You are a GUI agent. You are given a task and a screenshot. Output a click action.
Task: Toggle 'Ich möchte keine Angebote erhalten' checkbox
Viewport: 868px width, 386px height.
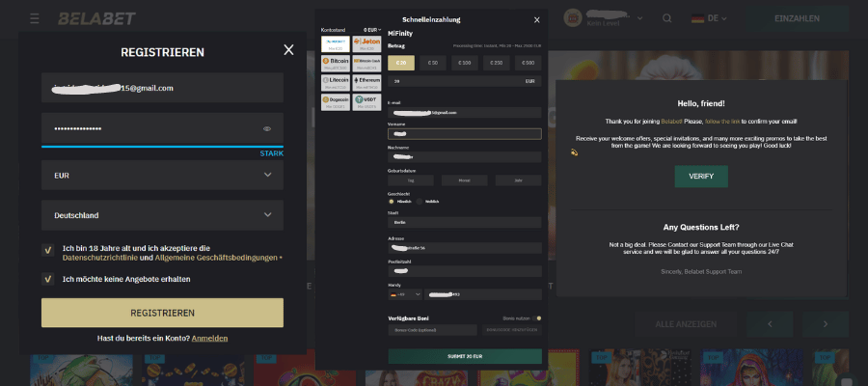[x=48, y=279]
